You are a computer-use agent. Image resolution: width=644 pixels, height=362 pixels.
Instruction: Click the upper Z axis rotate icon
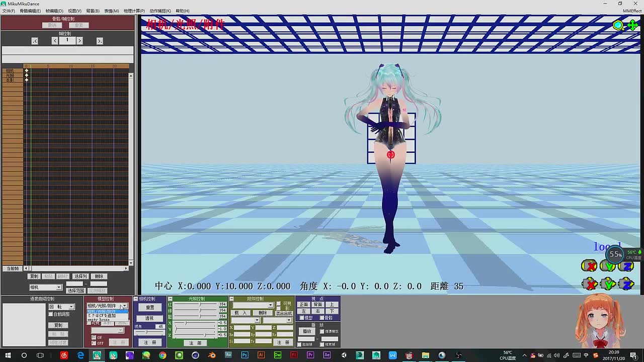[x=626, y=266]
